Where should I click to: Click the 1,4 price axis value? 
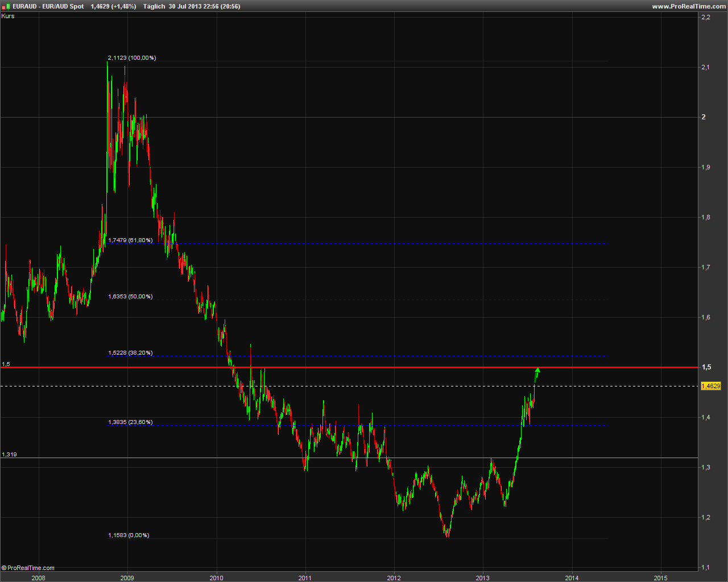706,417
